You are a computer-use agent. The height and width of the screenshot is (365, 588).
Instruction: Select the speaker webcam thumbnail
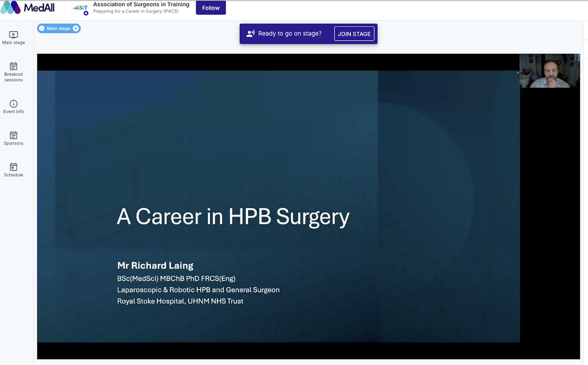click(x=550, y=71)
